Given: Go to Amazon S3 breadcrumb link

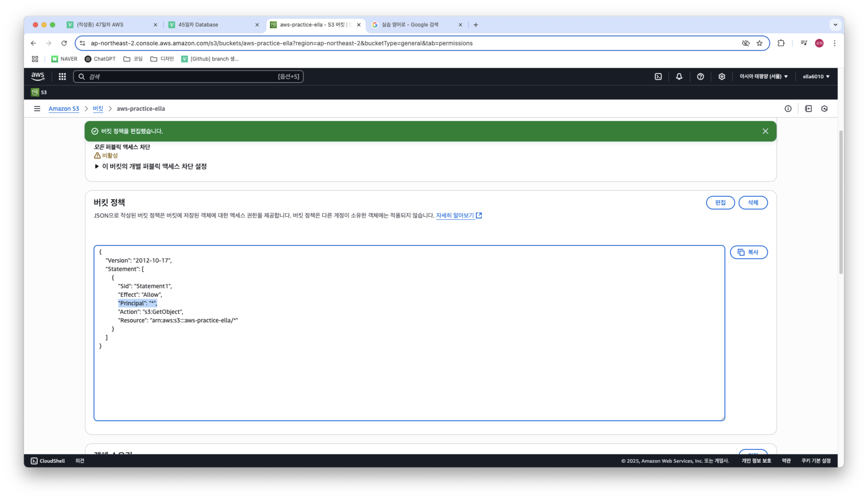Looking at the screenshot, I should pos(64,109).
